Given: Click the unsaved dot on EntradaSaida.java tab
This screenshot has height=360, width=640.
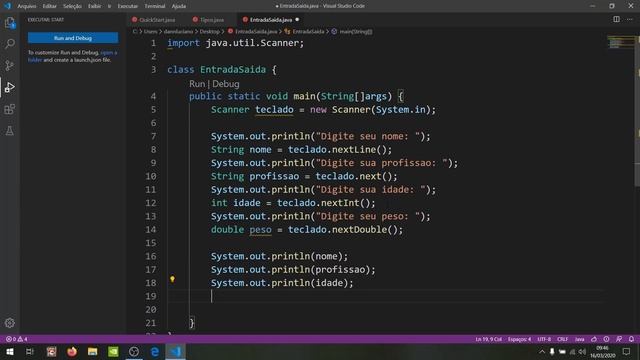Looking at the screenshot, I should tap(297, 20).
